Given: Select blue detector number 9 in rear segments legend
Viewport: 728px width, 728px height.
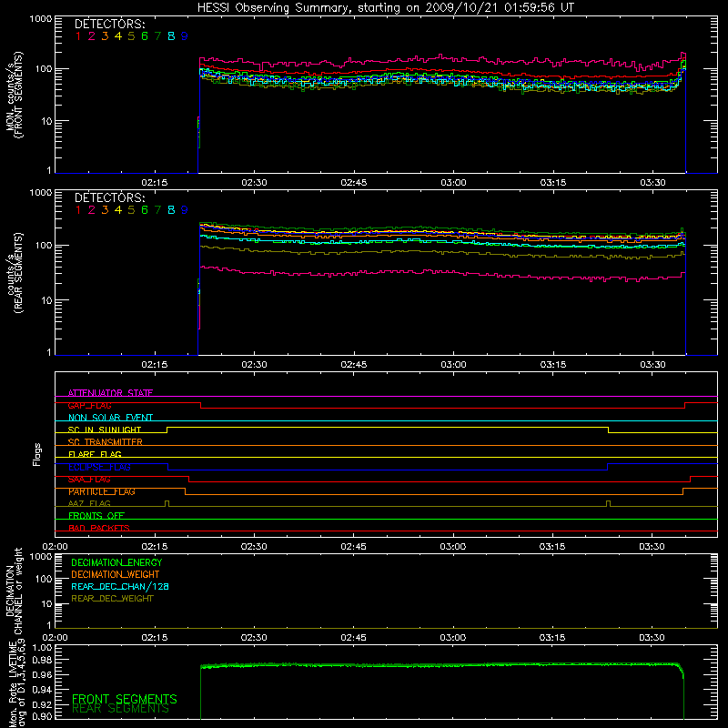Looking at the screenshot, I should pyautogui.click(x=185, y=210).
